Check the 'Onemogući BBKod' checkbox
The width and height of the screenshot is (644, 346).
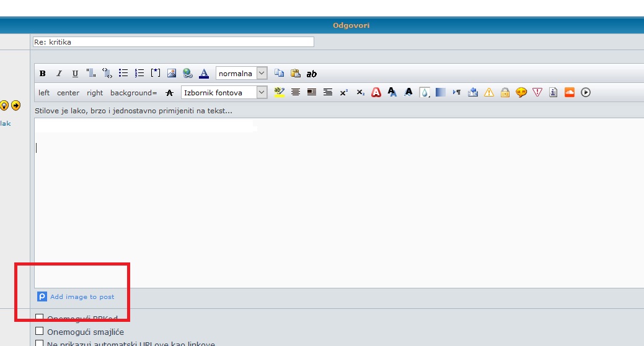[40, 318]
